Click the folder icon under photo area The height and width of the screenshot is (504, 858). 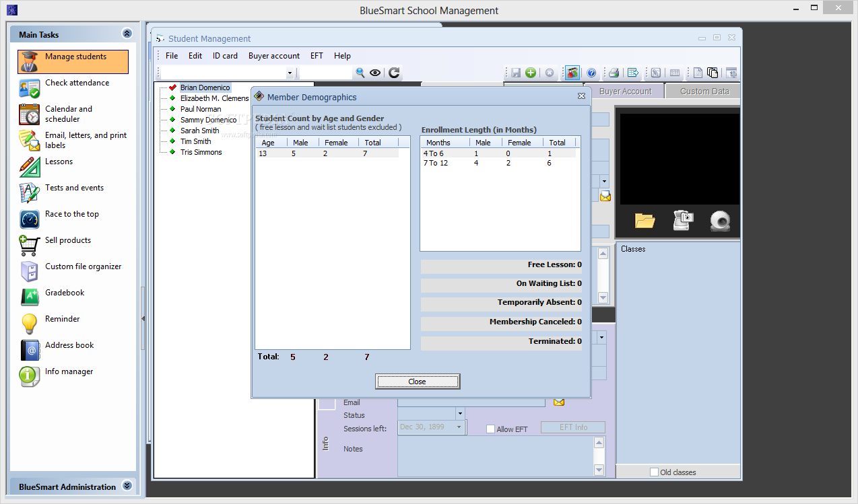click(x=645, y=221)
